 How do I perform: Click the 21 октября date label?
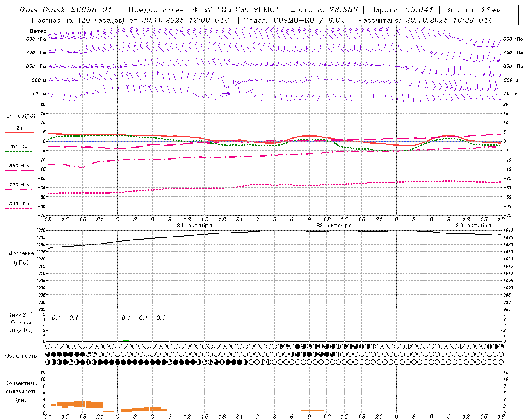point(194,226)
